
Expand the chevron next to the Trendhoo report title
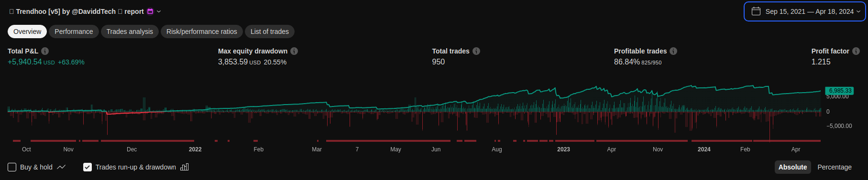click(159, 11)
